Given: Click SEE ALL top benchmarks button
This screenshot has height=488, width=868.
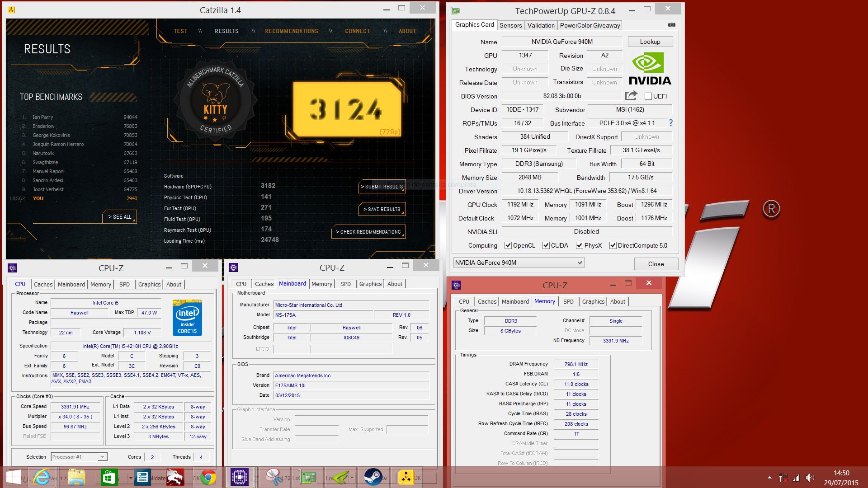Looking at the screenshot, I should point(119,217).
